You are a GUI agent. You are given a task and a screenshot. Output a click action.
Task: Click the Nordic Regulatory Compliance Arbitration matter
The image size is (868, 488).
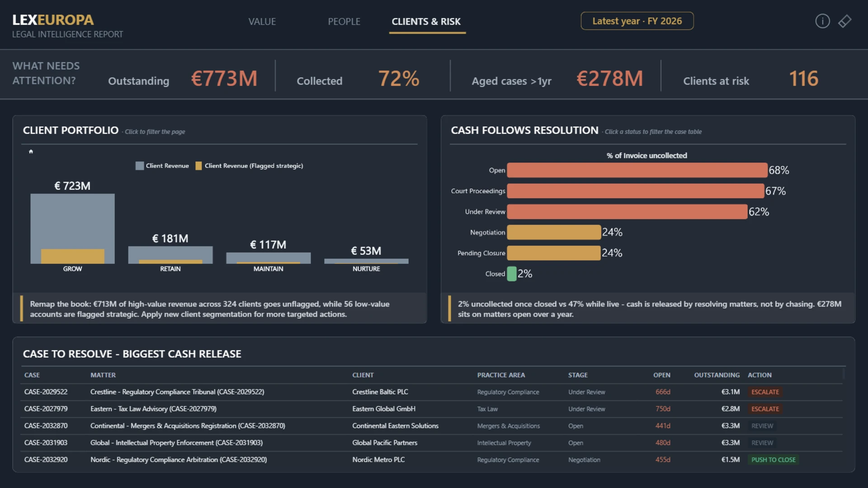point(179,460)
